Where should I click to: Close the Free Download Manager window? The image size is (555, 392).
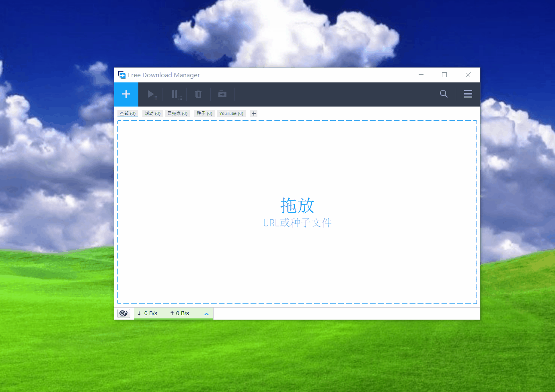click(x=468, y=75)
